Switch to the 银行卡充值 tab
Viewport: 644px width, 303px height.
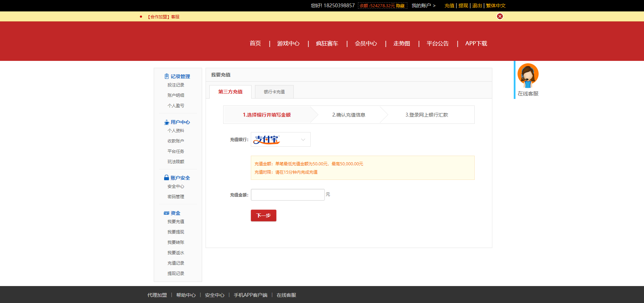click(x=274, y=92)
